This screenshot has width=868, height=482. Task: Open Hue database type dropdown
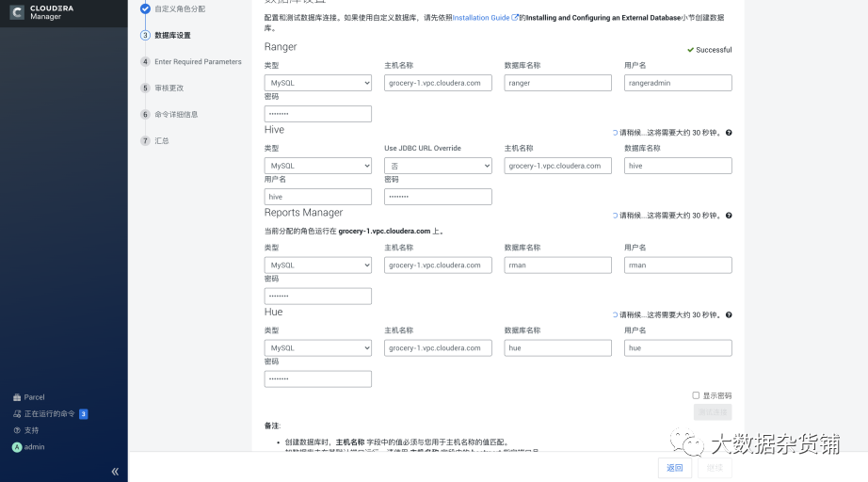coord(318,348)
